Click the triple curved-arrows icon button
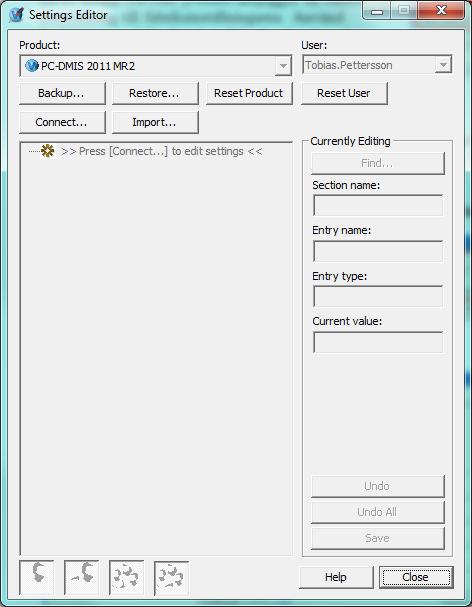 pyautogui.click(x=127, y=577)
